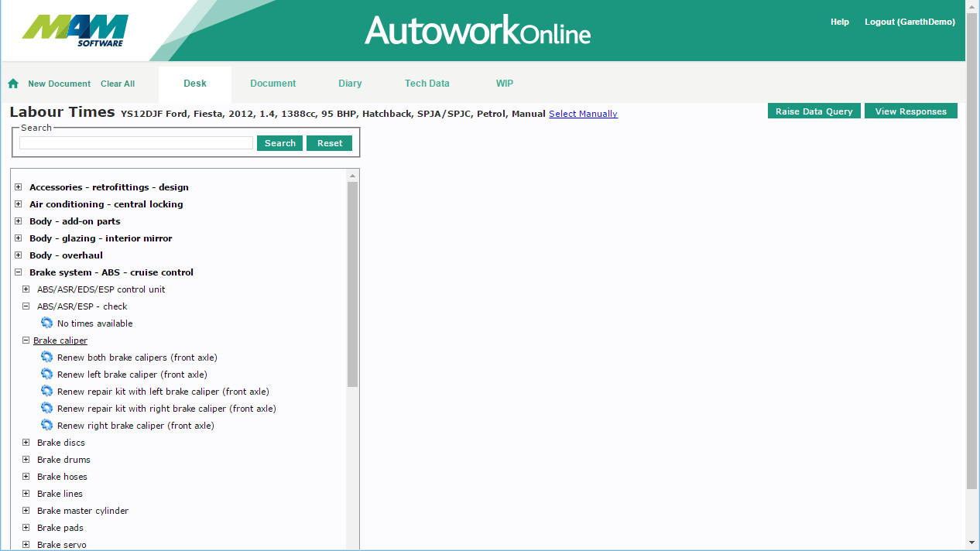The image size is (980, 551).
Task: Click the labour times search field
Action: point(136,143)
